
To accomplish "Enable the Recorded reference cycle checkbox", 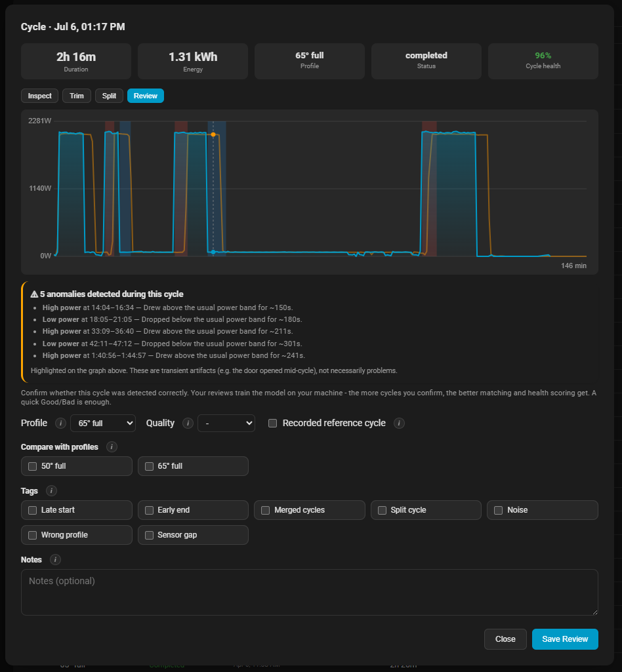I will coord(272,424).
